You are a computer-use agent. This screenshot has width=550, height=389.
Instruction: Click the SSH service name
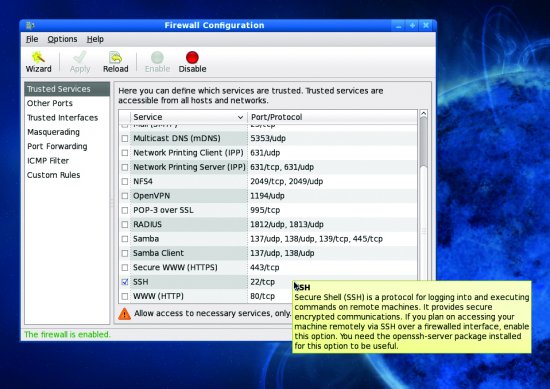tap(141, 282)
